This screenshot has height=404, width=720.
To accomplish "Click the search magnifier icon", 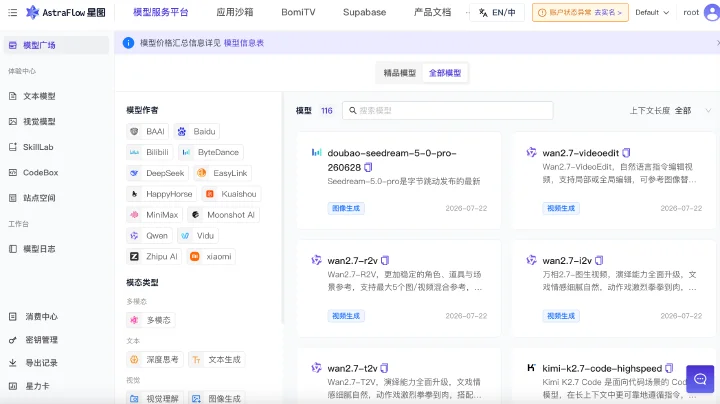I will click(353, 111).
